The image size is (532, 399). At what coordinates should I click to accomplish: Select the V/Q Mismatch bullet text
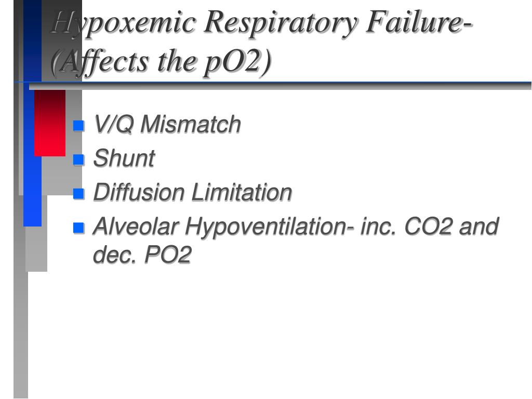point(167,124)
